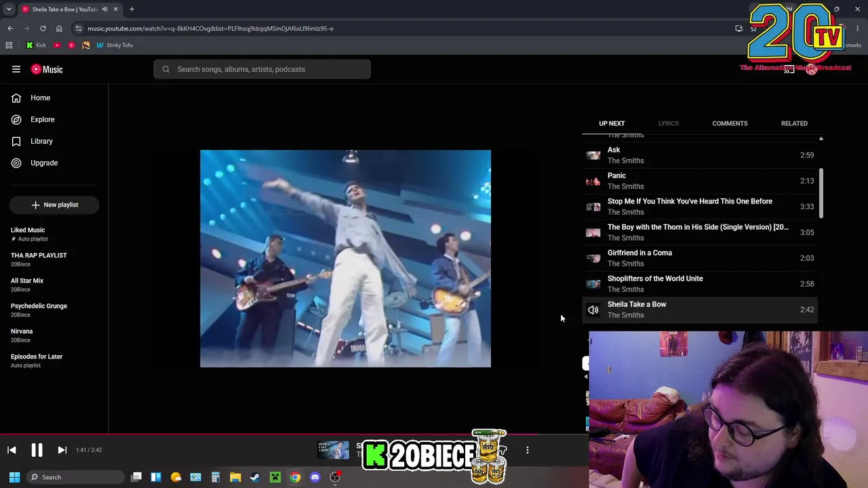Screen dimensions: 868x488
Task: Click the search magnifier icon
Action: click(165, 69)
